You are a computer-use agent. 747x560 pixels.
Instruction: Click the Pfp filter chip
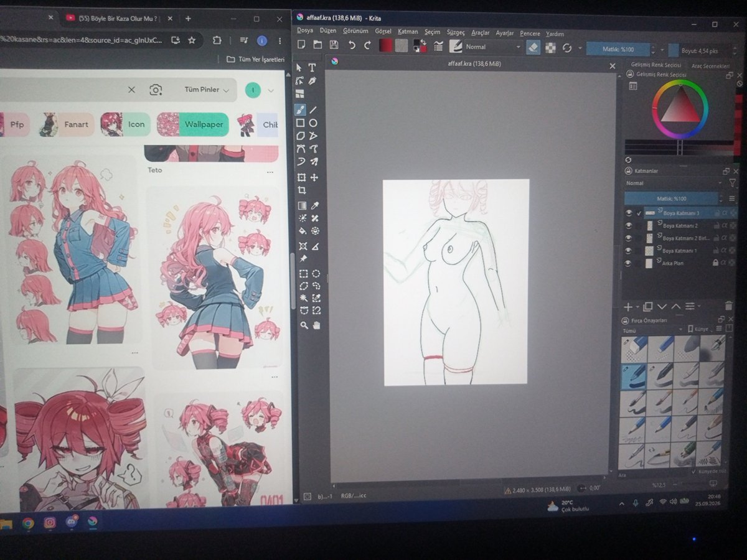coord(15,124)
